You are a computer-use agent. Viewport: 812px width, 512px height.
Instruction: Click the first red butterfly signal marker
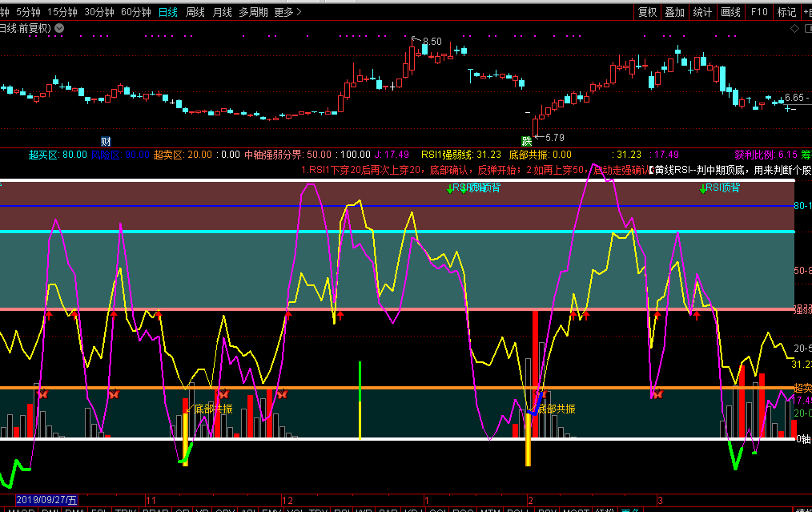(43, 393)
